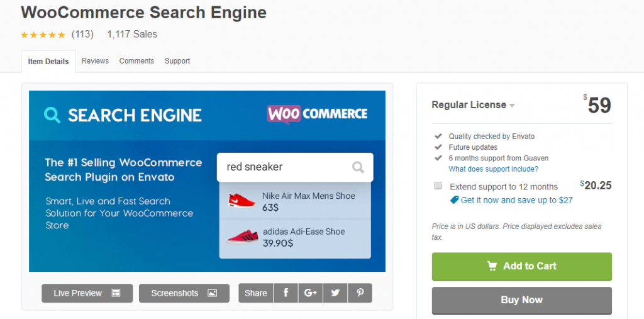Click the WooCommerce logo in banner
The width and height of the screenshot is (644, 319).
click(x=317, y=115)
